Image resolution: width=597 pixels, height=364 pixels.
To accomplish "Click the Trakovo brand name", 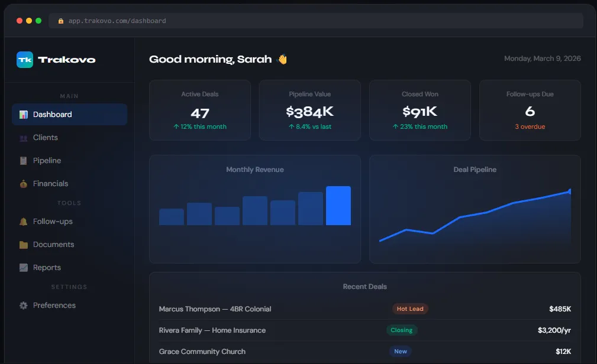I will 67,60.
